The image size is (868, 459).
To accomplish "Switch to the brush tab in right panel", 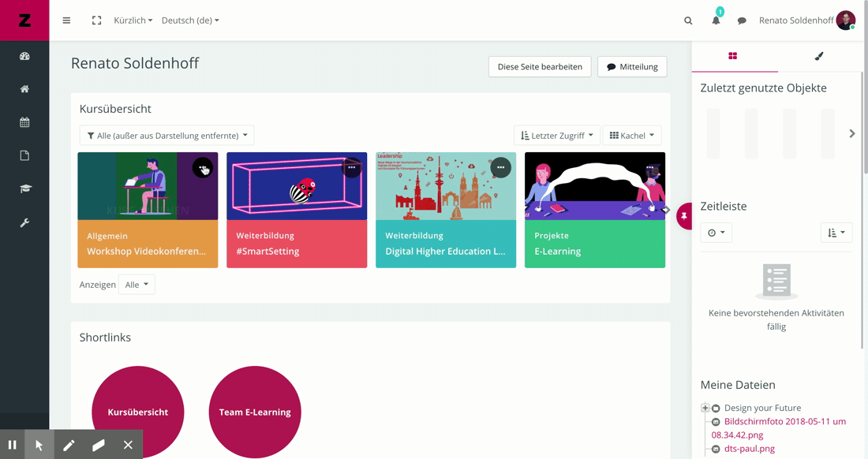I will coord(818,56).
